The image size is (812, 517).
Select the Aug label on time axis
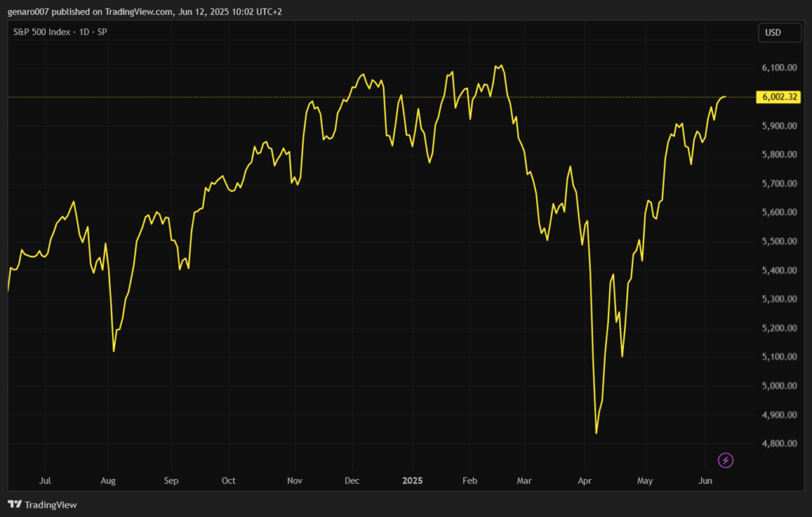click(109, 481)
